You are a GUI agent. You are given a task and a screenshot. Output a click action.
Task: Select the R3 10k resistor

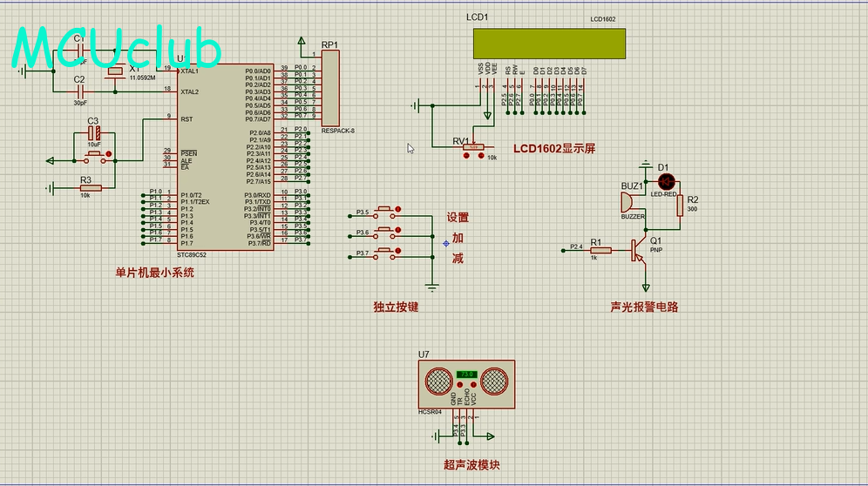pyautogui.click(x=91, y=187)
